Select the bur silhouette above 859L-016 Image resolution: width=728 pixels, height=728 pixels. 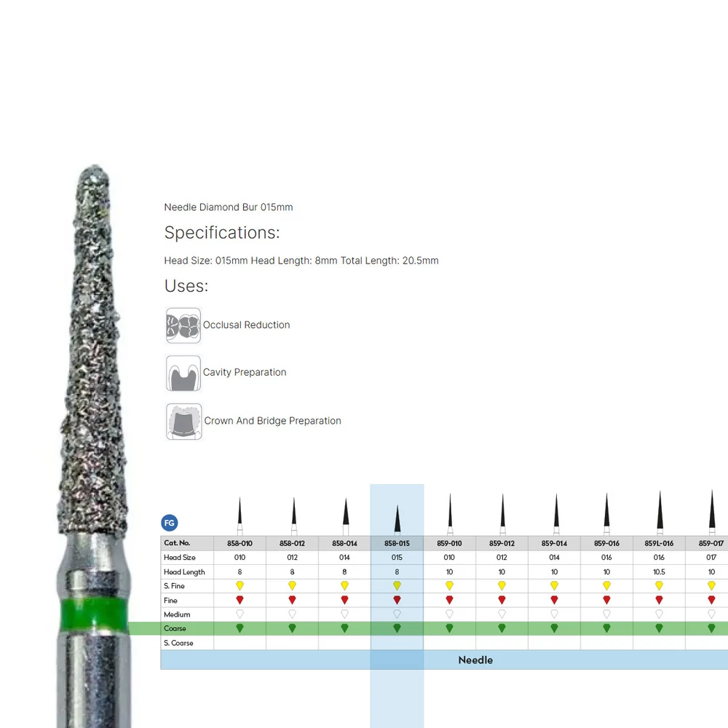tap(659, 513)
